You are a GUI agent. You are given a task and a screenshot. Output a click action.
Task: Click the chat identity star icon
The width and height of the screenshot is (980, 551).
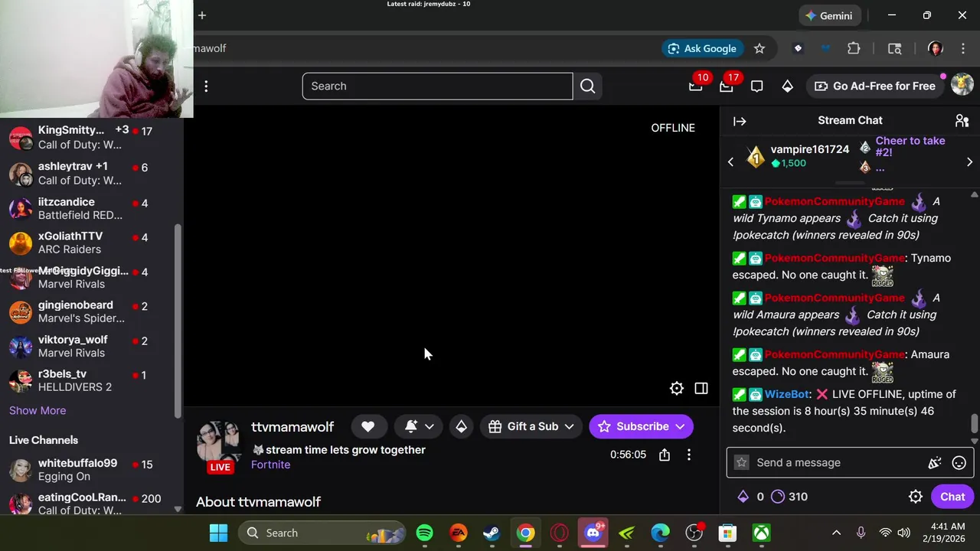coord(741,462)
